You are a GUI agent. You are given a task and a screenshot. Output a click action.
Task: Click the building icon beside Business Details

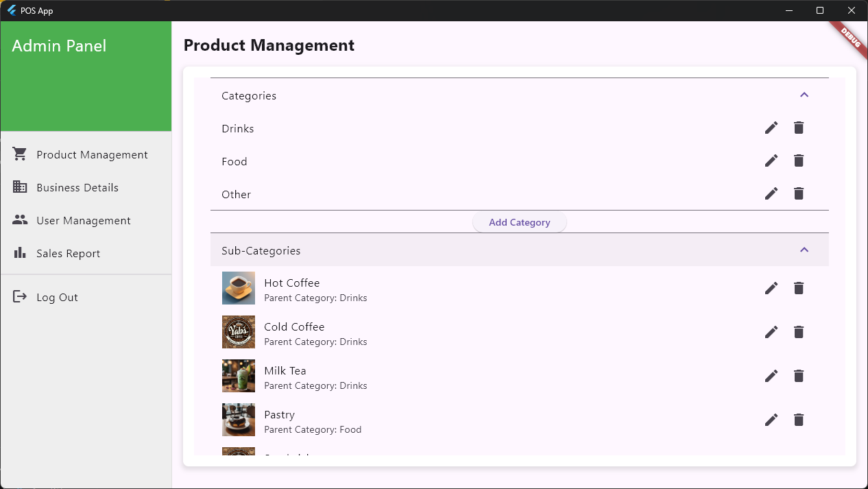tap(19, 187)
